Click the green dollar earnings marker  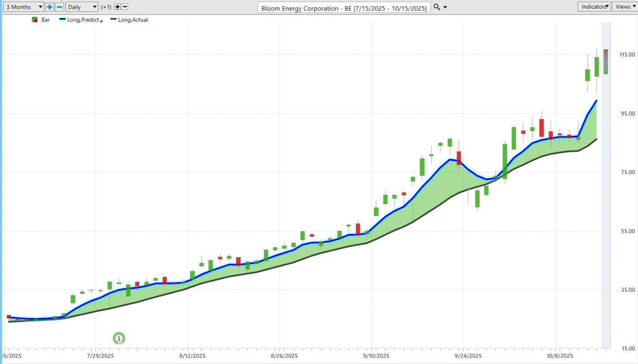pos(118,338)
